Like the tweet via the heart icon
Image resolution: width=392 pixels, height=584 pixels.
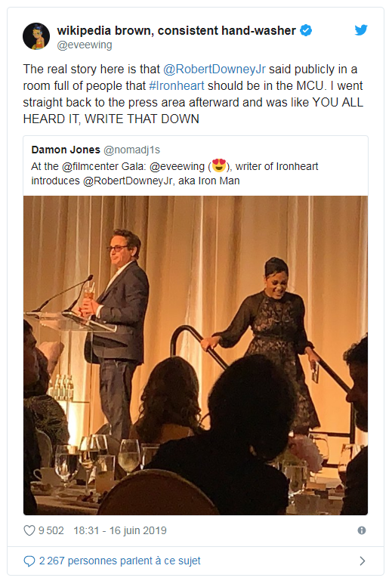[x=29, y=530]
